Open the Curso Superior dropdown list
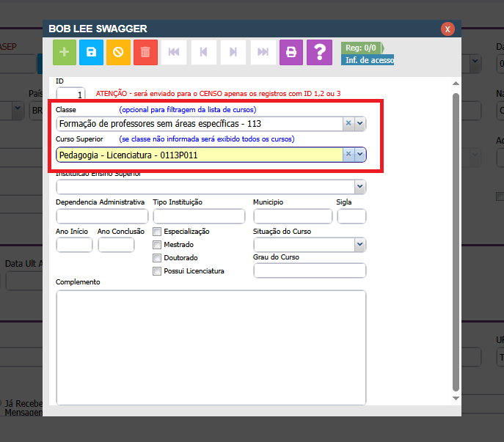This screenshot has width=504, height=442. click(360, 155)
